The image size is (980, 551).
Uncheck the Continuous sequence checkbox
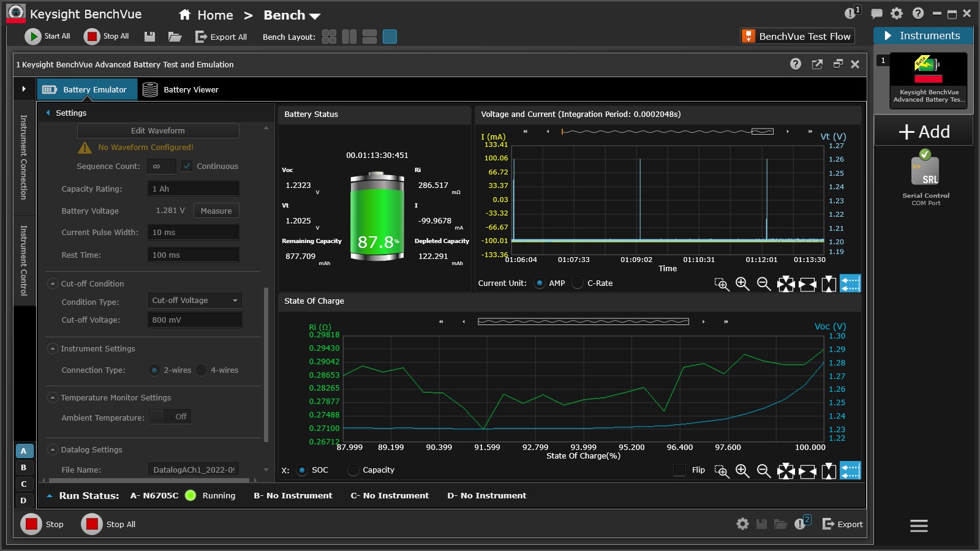click(187, 166)
